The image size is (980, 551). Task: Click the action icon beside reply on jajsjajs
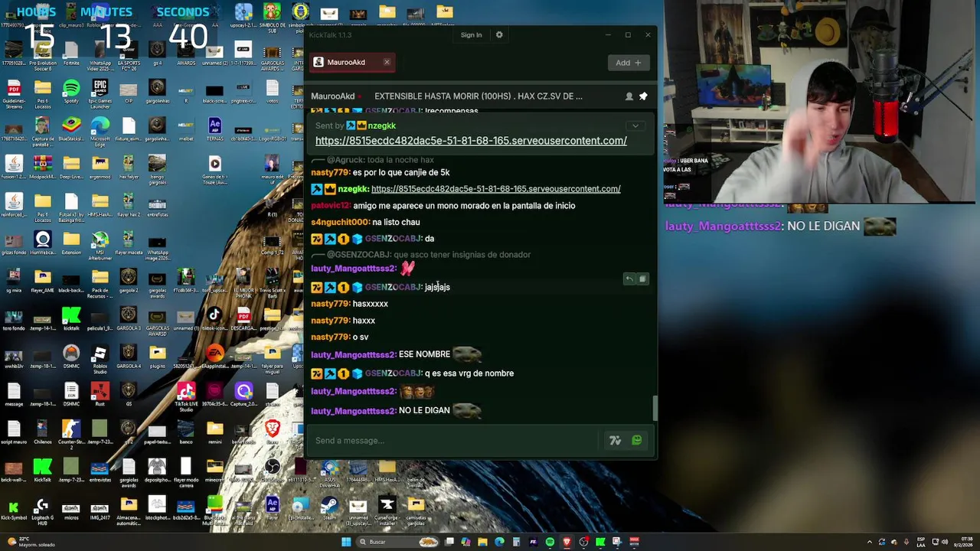[x=642, y=279]
